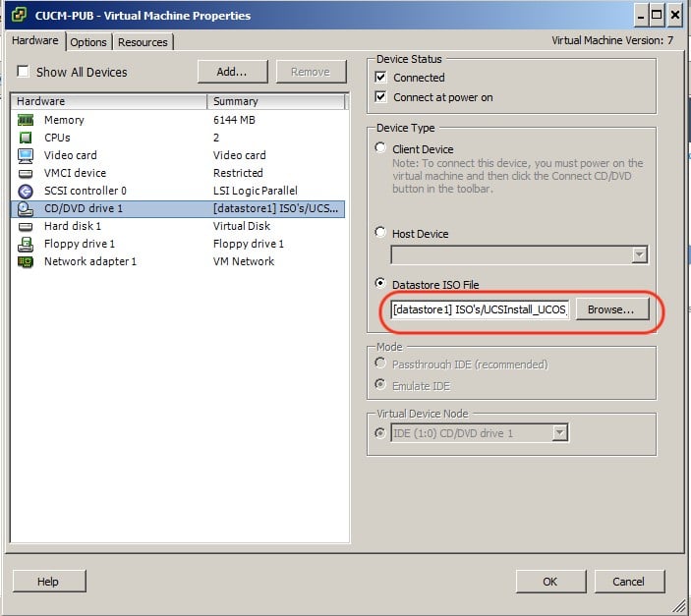Uncheck Connect at power on

click(380, 96)
